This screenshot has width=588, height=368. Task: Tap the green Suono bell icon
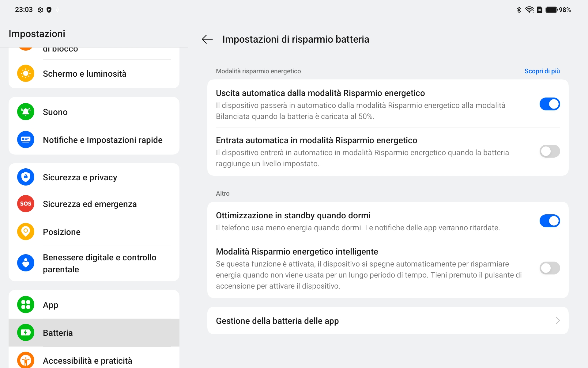[26, 112]
